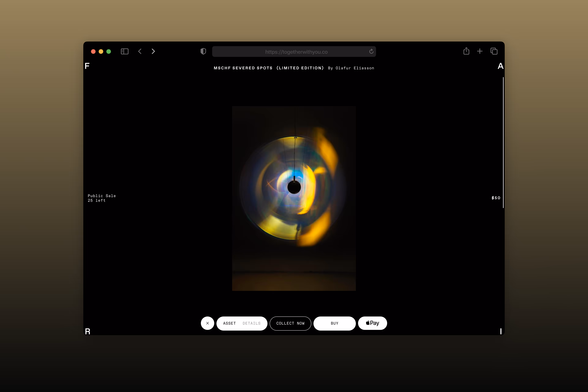Click the F letter in the corner

[x=87, y=66]
